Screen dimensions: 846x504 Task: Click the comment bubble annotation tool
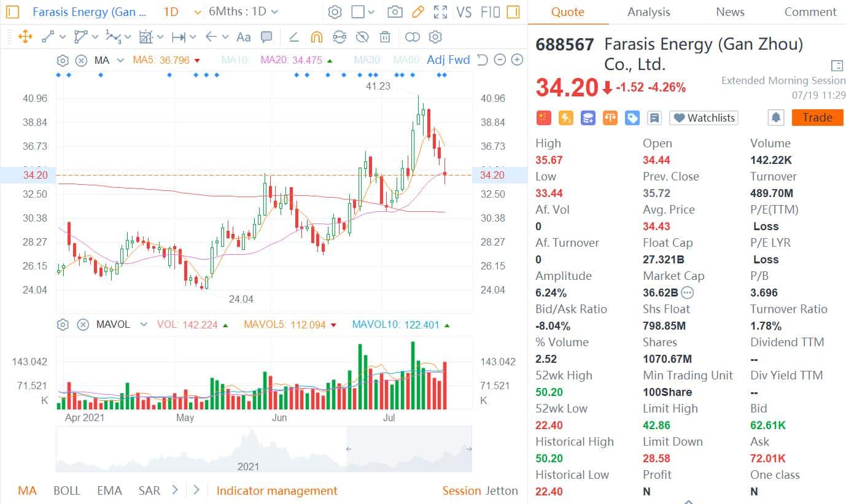(266, 37)
